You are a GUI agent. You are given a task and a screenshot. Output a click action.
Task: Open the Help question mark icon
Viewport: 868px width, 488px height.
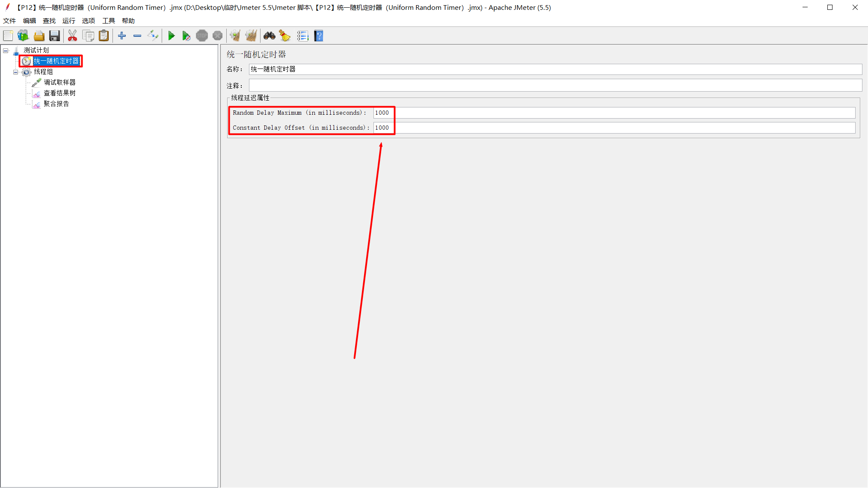(319, 36)
